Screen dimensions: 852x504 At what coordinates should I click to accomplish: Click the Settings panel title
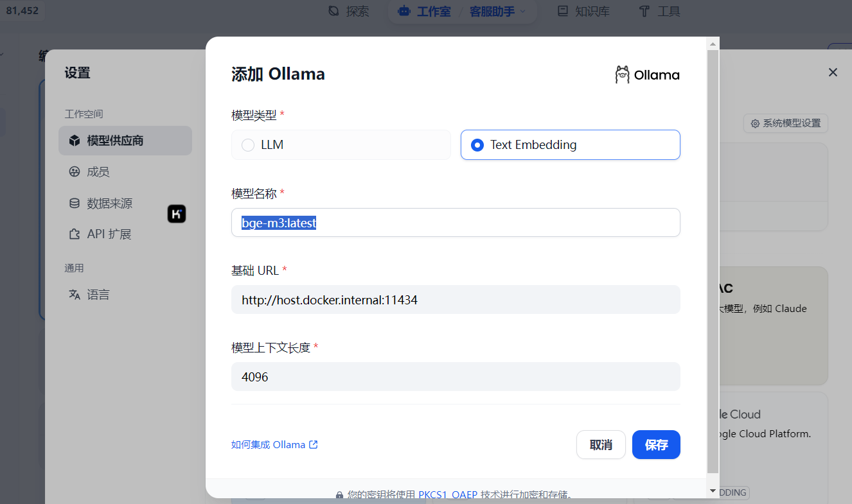coord(77,73)
